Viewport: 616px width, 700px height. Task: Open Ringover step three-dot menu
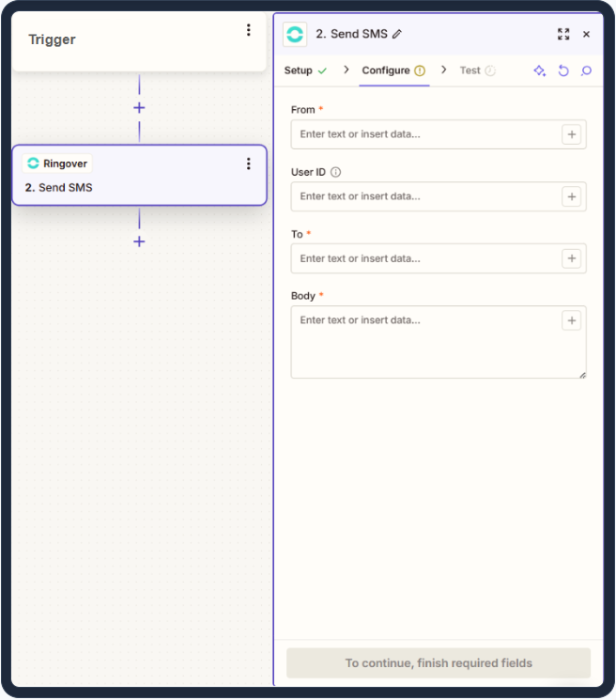[249, 163]
